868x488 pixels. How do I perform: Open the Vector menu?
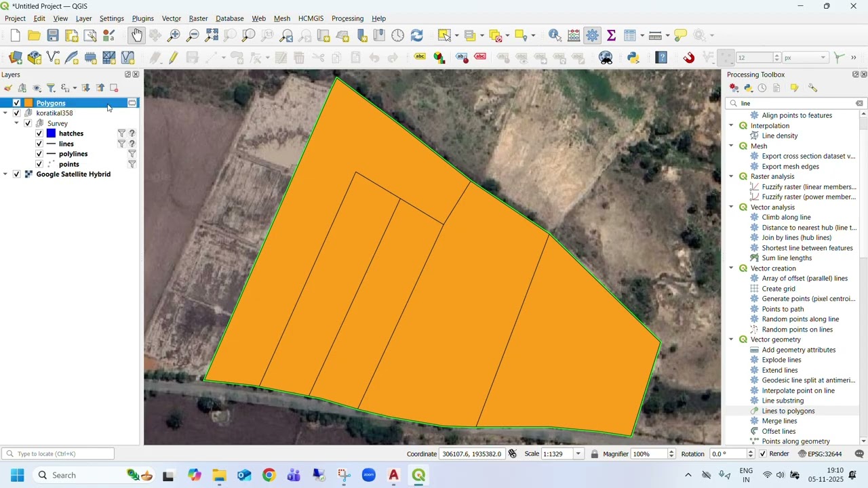point(172,18)
